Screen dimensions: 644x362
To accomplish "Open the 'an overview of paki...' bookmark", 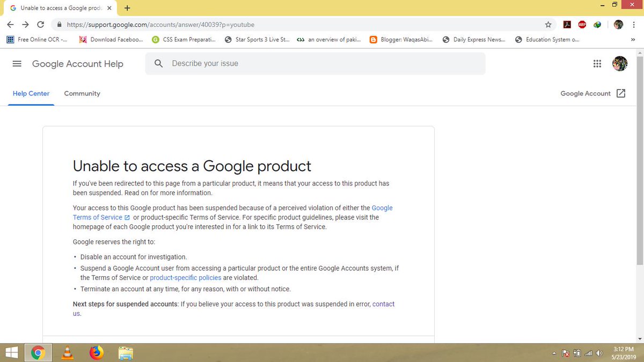I will (328, 40).
